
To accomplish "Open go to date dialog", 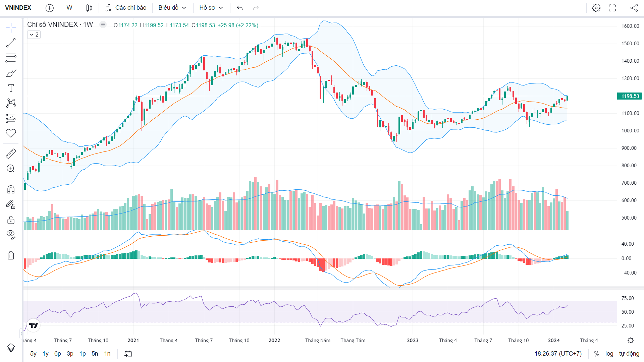I will click(128, 354).
